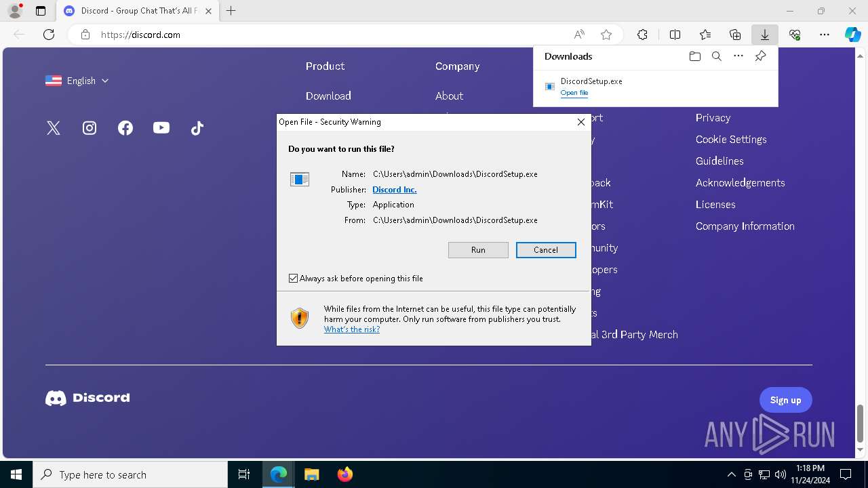
Task: Click the Discord logo in footer
Action: point(87,398)
